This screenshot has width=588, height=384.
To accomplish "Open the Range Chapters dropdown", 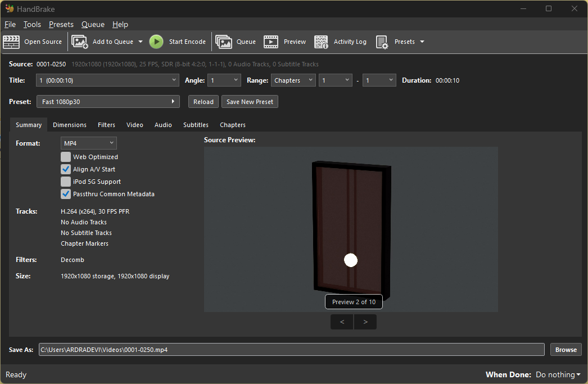I will coord(293,80).
